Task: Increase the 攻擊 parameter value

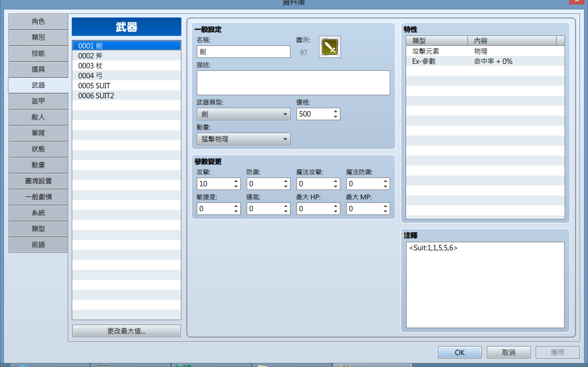Action: [236, 181]
